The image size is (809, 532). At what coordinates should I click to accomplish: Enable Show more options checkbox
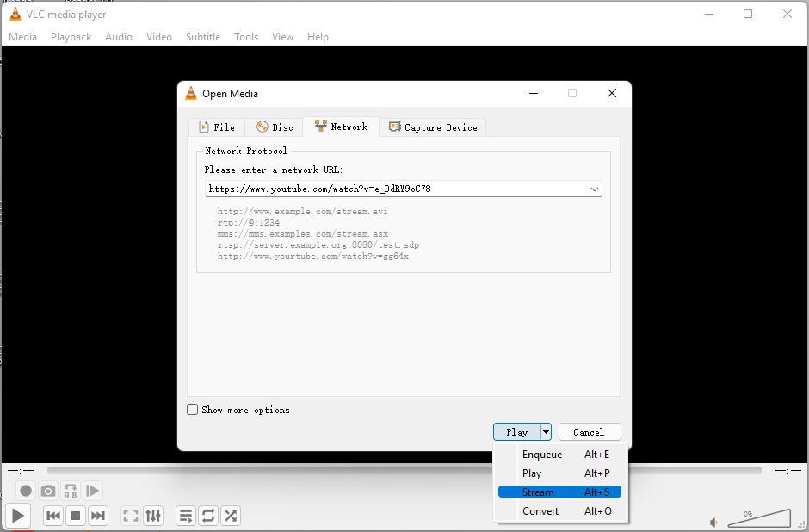pyautogui.click(x=193, y=410)
